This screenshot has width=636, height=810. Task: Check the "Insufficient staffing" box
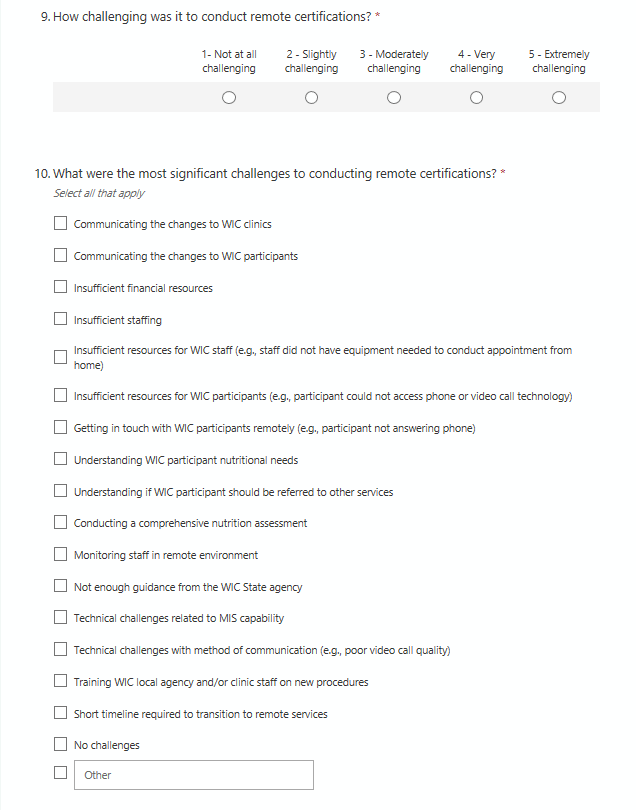click(61, 320)
